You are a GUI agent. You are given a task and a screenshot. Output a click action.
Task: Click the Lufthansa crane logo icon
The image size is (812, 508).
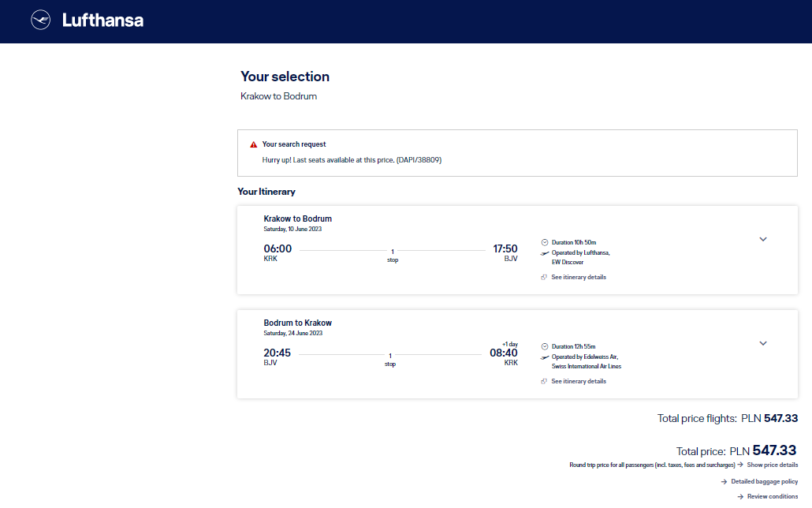[40, 21]
